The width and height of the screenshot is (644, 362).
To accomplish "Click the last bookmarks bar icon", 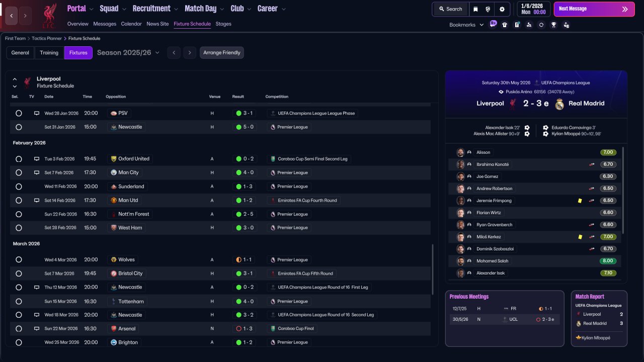I will [566, 25].
